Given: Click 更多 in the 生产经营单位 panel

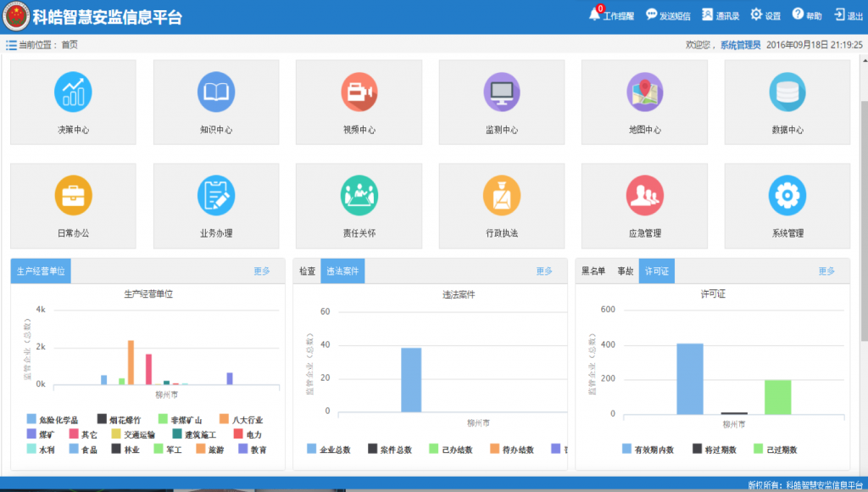Looking at the screenshot, I should click(262, 271).
